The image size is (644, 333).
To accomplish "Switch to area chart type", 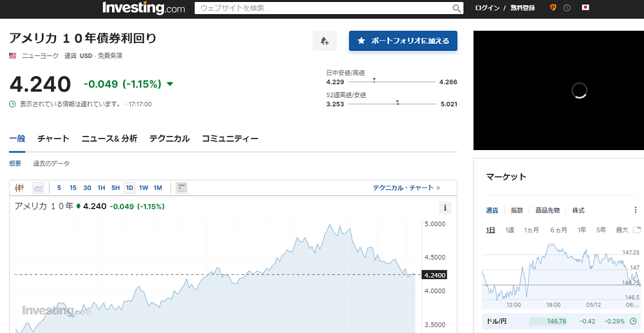I will (38, 187).
